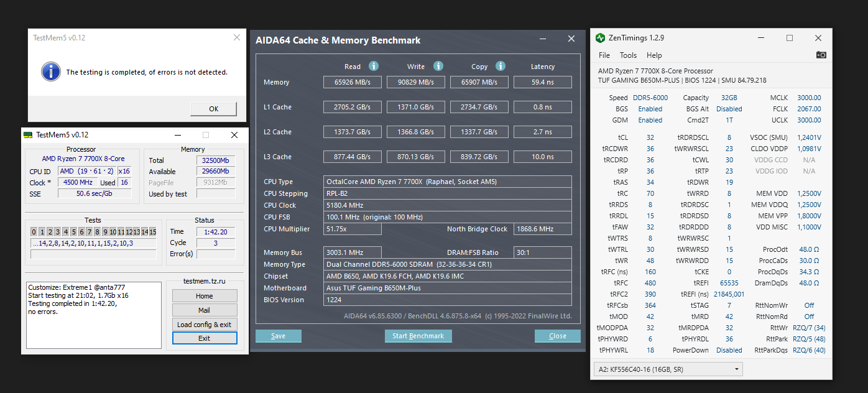Click the Exit button in TestMem5
The width and height of the screenshot is (868, 393).
click(205, 338)
